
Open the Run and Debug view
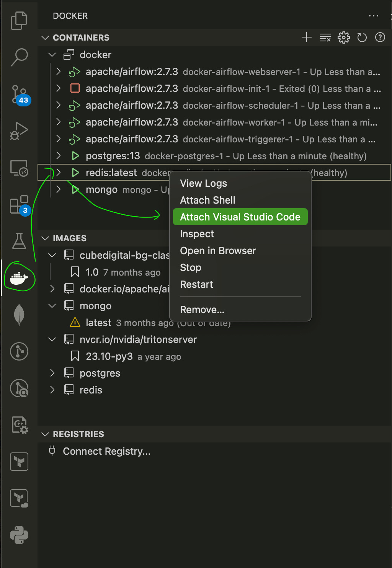(19, 131)
